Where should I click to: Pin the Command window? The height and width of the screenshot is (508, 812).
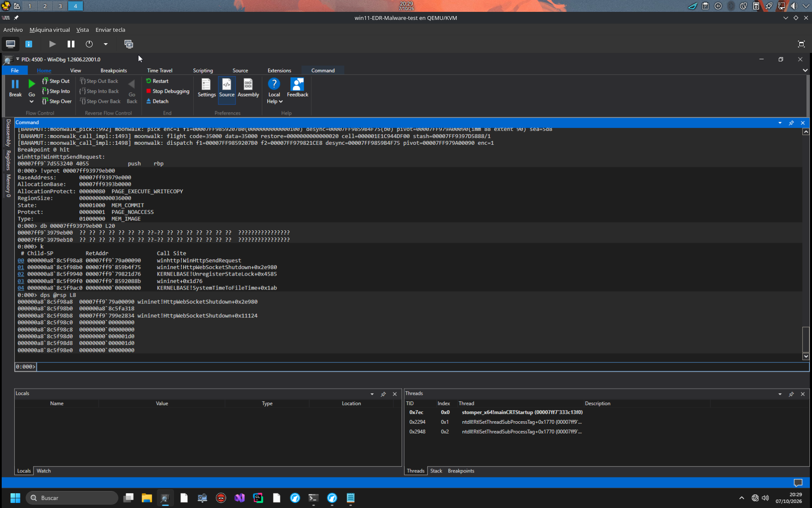(x=791, y=123)
